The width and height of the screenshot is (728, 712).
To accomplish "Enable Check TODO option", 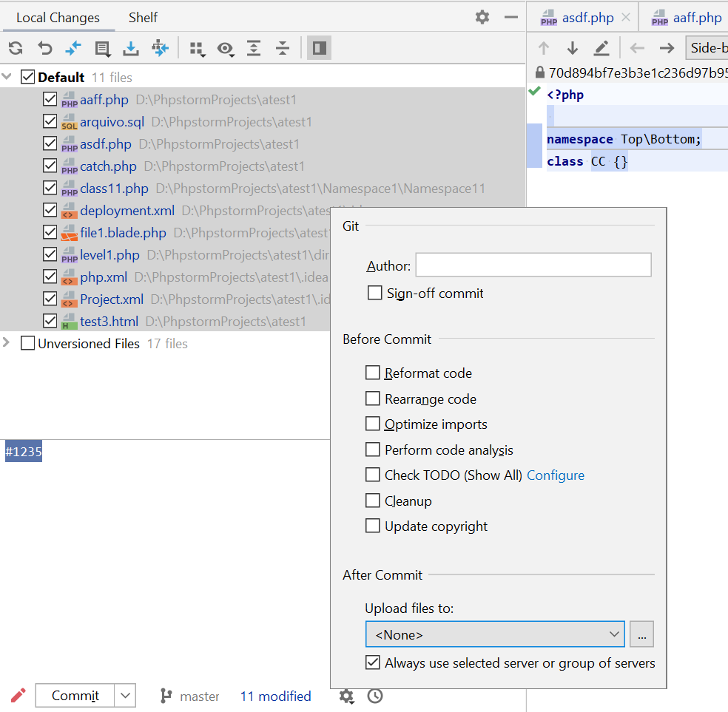I will (372, 475).
